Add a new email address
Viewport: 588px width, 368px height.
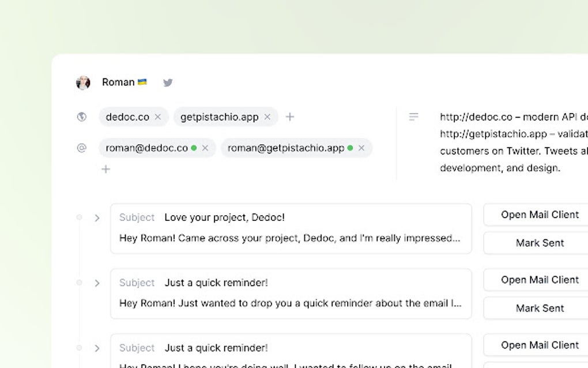105,169
